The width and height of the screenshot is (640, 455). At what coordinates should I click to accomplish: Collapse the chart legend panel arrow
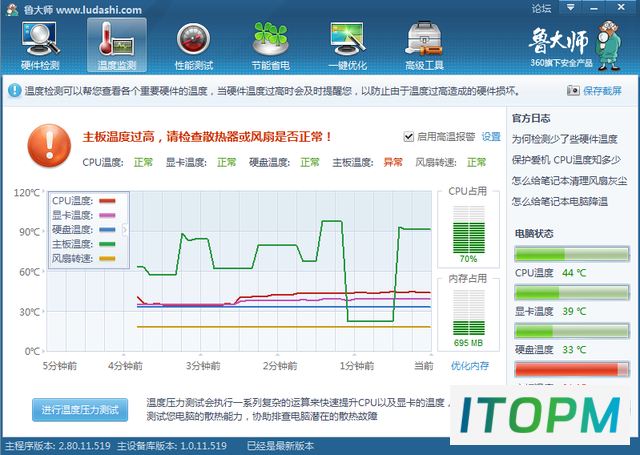coord(125,230)
